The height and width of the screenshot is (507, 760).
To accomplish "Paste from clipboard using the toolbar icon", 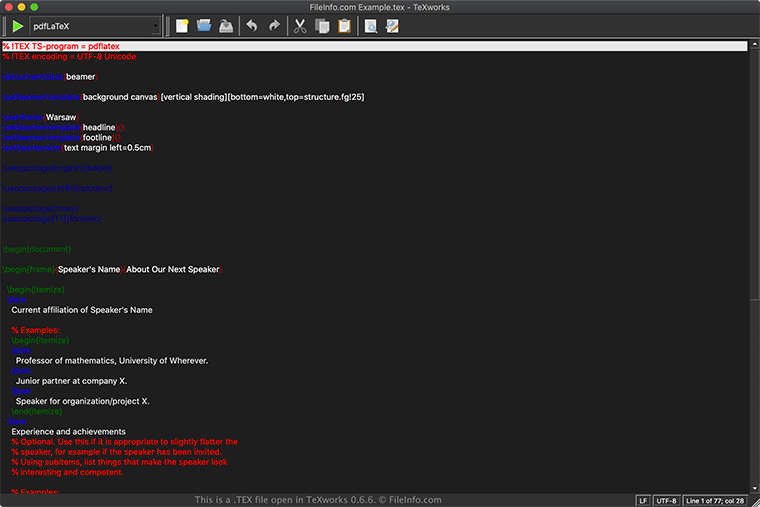I will coord(344,26).
